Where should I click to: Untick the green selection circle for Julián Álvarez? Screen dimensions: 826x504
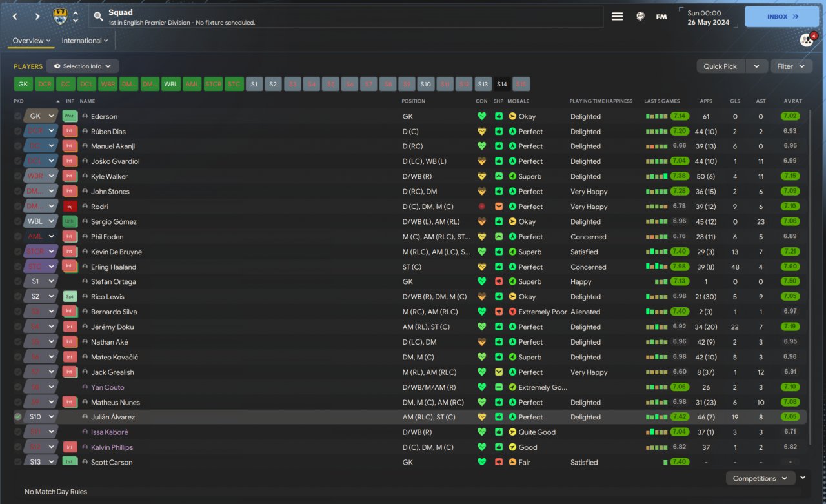click(x=17, y=417)
